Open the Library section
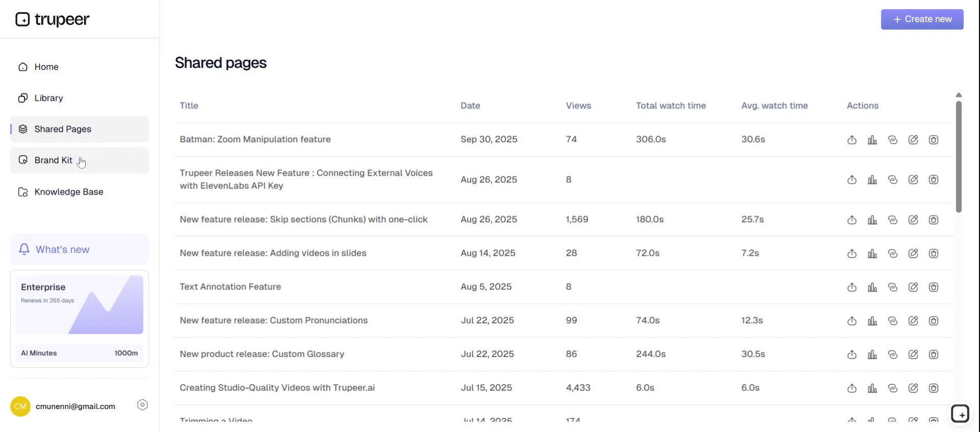This screenshot has height=432, width=980. (x=80, y=98)
